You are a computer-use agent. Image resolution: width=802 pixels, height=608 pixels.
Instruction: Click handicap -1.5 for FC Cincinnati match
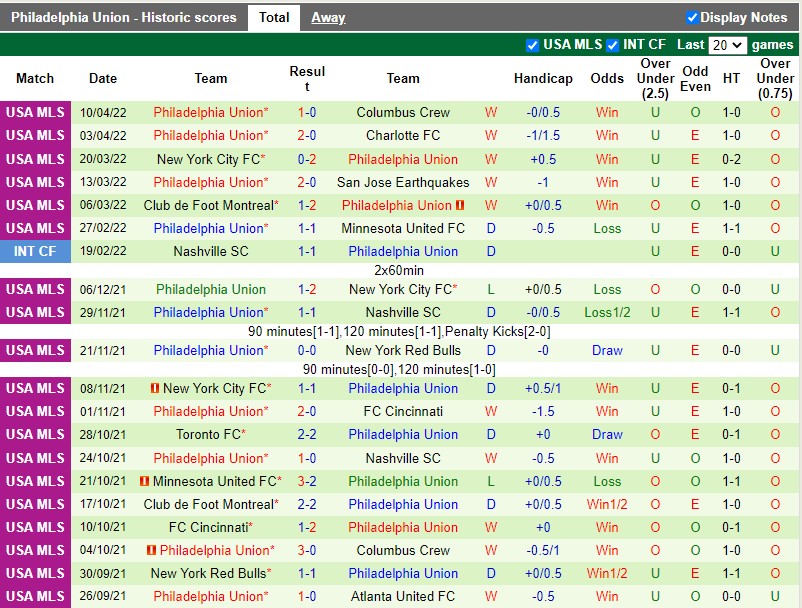tap(543, 412)
